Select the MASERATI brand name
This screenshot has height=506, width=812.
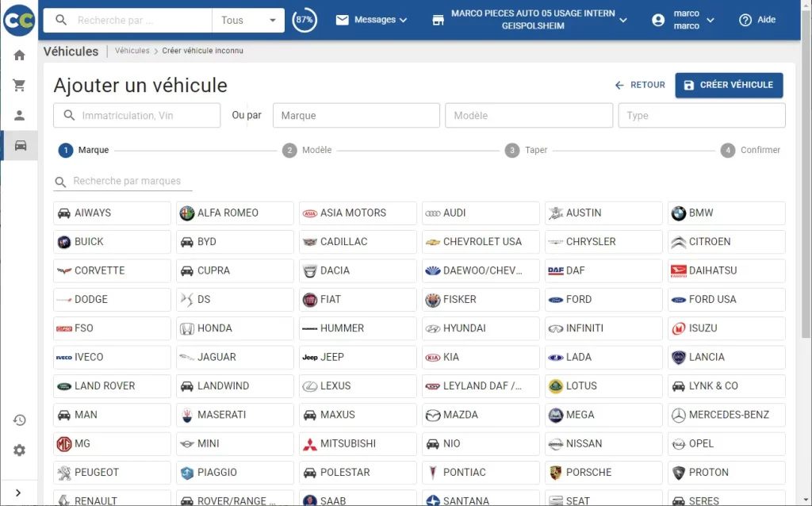222,415
